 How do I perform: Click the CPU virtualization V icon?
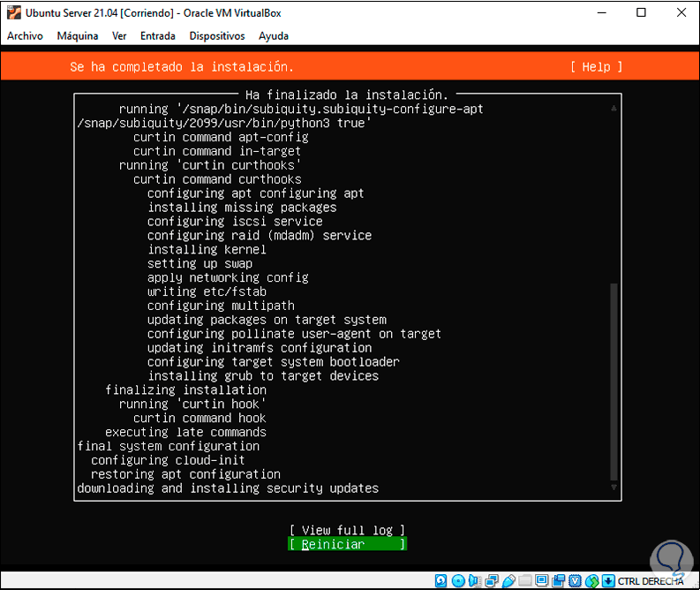tap(575, 580)
